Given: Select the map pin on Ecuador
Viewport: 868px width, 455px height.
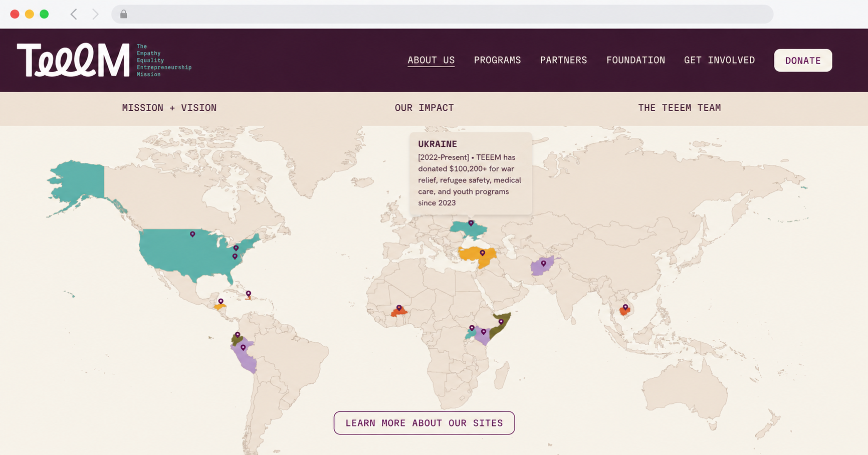Looking at the screenshot, I should pyautogui.click(x=238, y=335).
